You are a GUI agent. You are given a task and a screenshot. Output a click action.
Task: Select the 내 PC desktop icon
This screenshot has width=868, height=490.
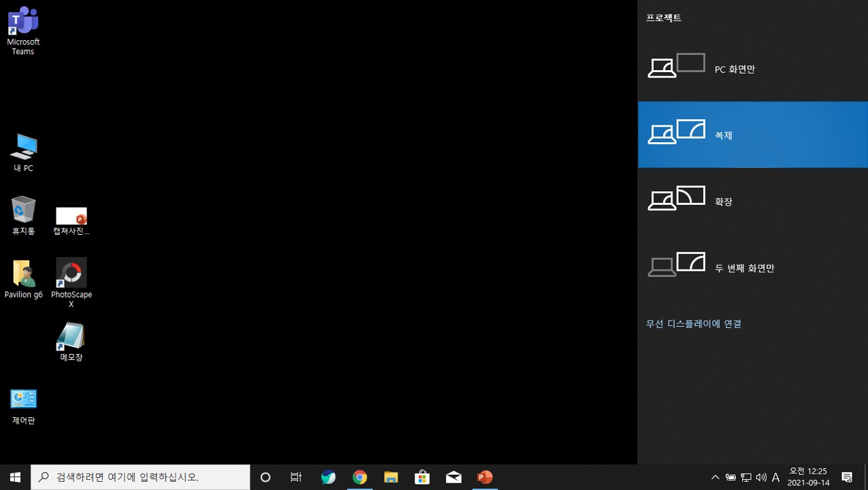click(23, 152)
